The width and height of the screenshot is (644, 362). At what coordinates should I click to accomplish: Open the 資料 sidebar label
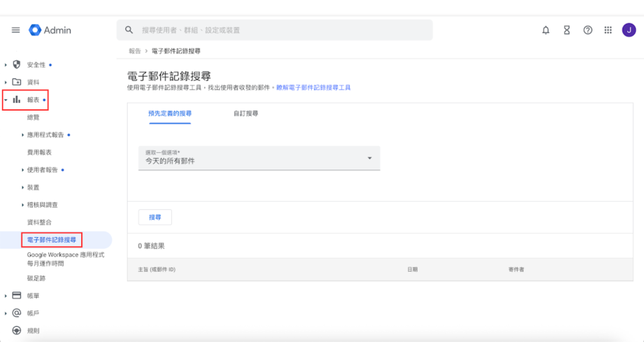[33, 82]
